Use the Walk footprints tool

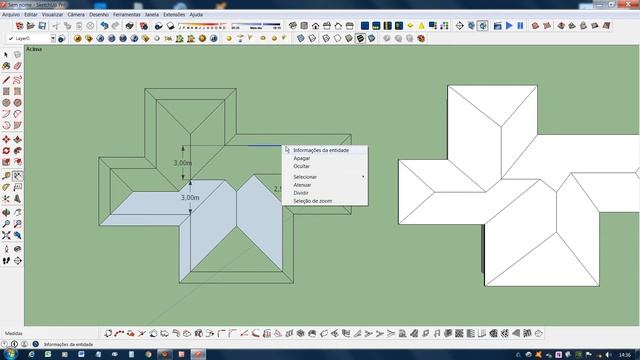pyautogui.click(x=6, y=260)
